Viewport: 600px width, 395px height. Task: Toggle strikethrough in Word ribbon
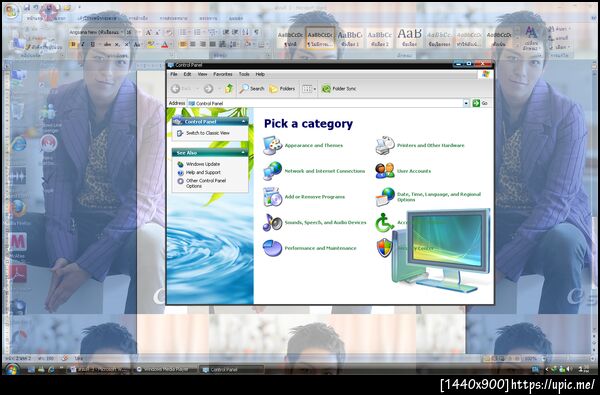pyautogui.click(x=107, y=45)
